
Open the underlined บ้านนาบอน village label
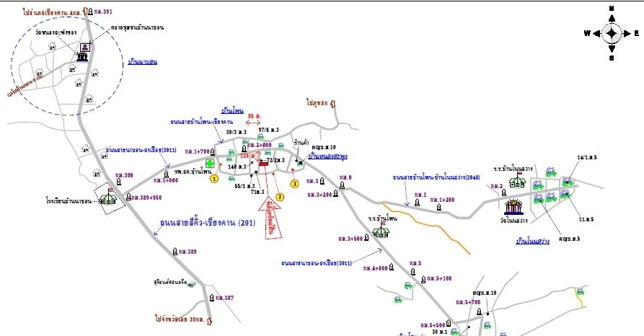tap(143, 62)
